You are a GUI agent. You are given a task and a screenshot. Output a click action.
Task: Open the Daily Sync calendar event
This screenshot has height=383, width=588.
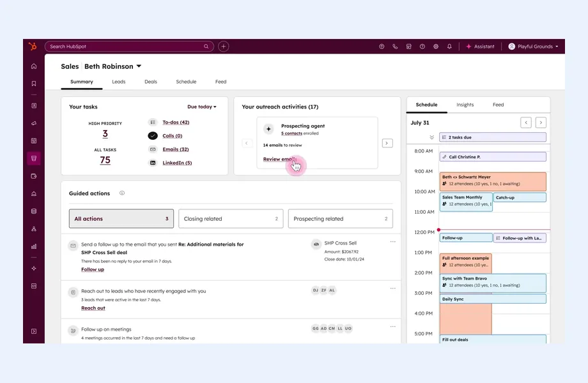click(x=493, y=299)
